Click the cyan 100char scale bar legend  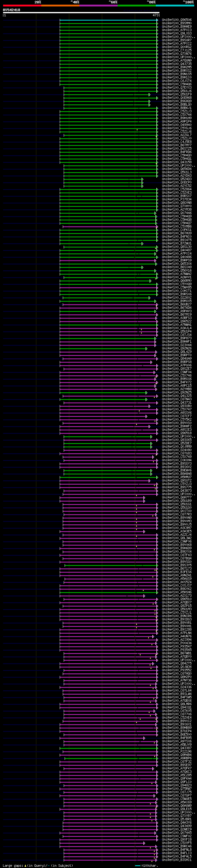(138, 866)
